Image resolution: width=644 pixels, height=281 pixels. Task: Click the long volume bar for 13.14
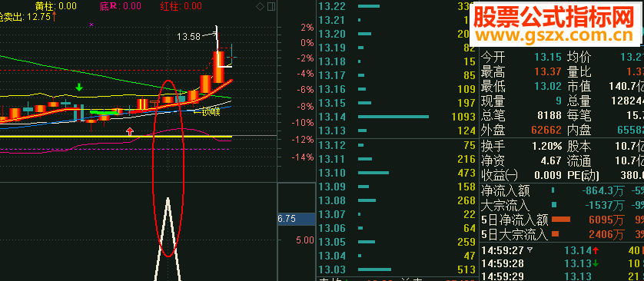coord(393,117)
